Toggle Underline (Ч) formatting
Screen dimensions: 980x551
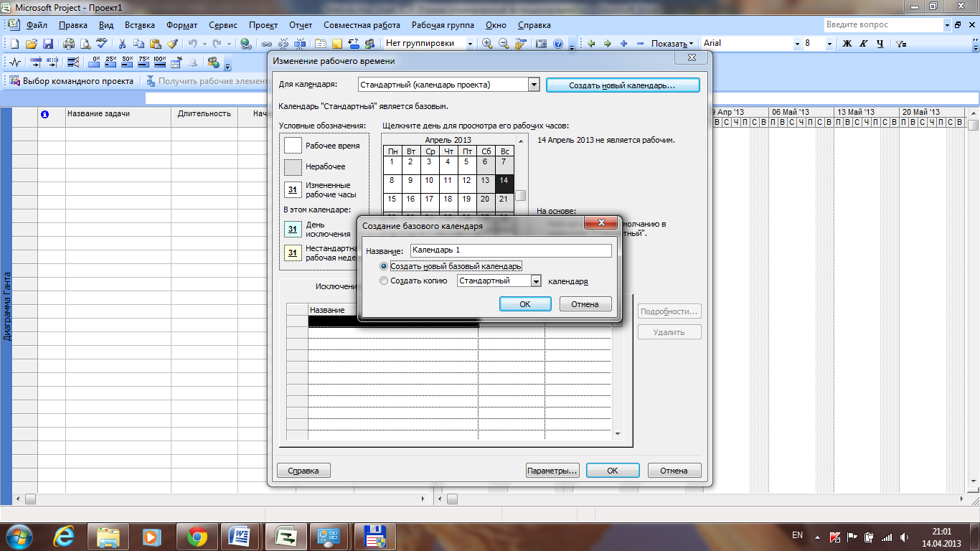[880, 43]
